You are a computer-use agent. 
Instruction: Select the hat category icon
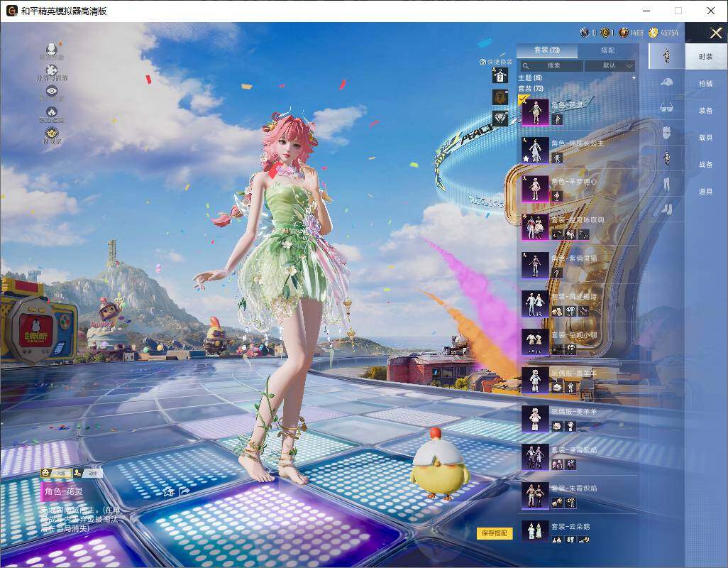pos(666,82)
